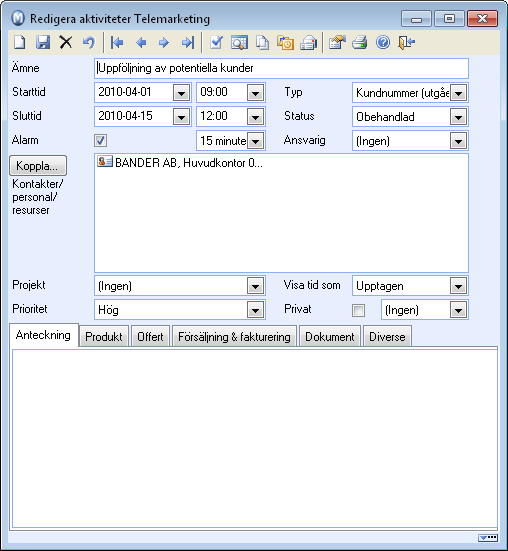Click the New document toolbar icon
Screen dimensions: 508x551
(x=20, y=43)
